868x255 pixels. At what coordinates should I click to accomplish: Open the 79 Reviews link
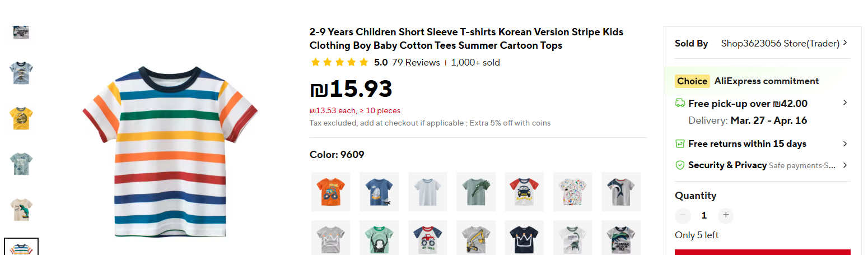416,63
